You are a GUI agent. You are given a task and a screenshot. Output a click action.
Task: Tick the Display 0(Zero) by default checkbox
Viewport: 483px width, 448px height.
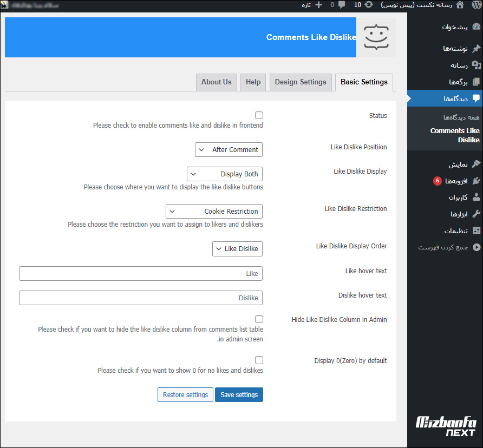pos(259,360)
